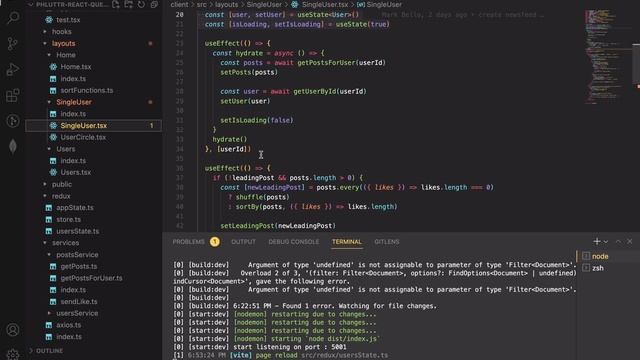
Task: Click the client breadcrumb segment
Action: tap(179, 4)
